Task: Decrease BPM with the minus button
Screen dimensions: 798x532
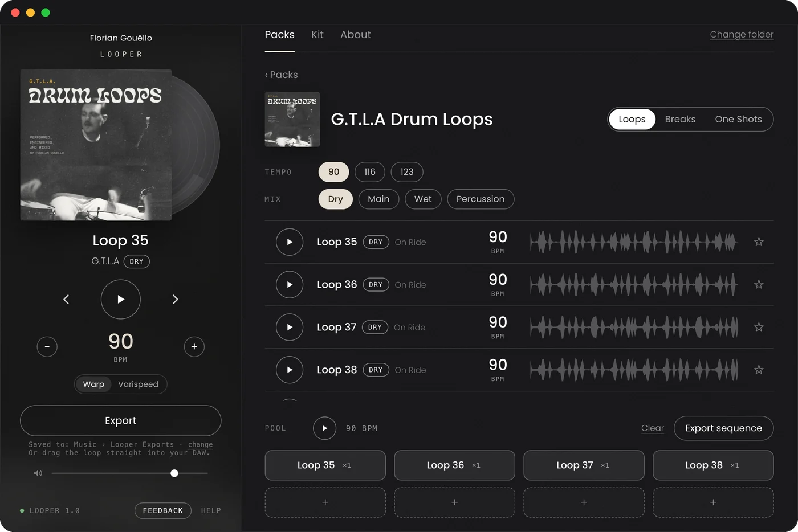Action: point(47,346)
